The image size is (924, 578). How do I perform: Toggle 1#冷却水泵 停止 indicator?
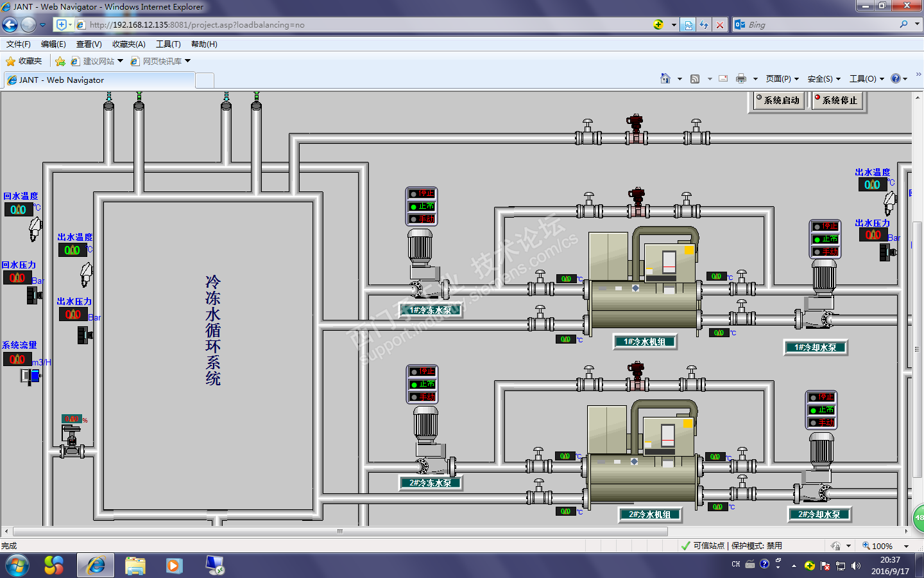point(825,226)
